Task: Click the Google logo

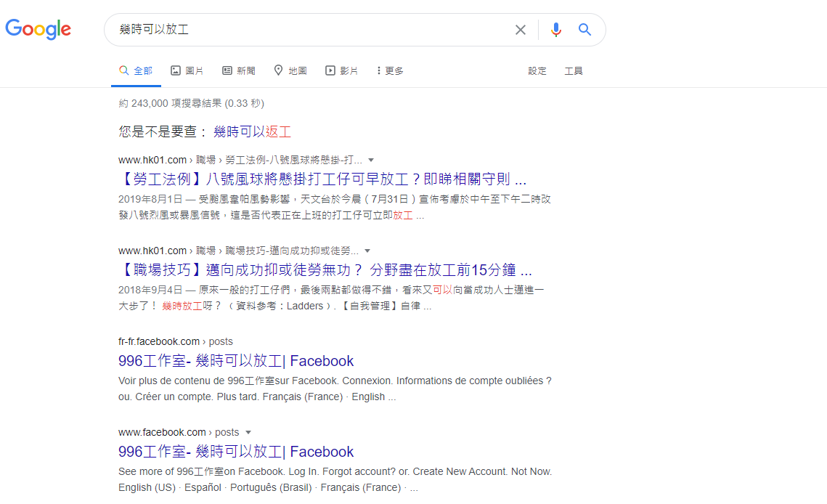Action: (x=38, y=29)
